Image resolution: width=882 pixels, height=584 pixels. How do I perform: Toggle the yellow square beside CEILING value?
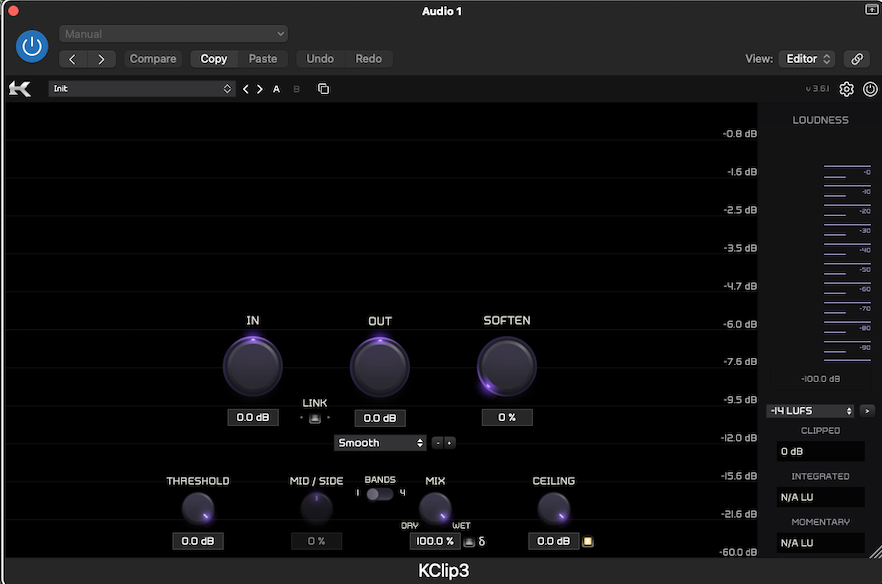pos(588,541)
